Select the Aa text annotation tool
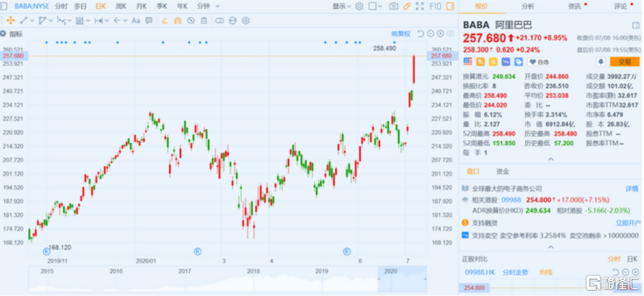Viewport: 644px width, 296px height. click(136, 20)
